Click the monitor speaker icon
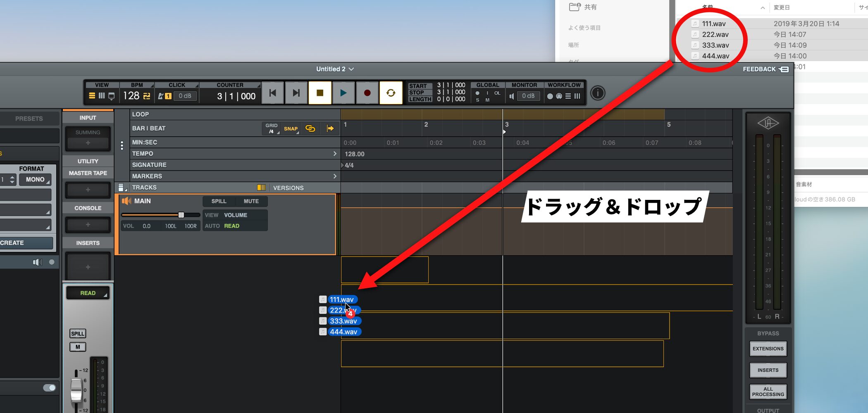 pyautogui.click(x=512, y=96)
